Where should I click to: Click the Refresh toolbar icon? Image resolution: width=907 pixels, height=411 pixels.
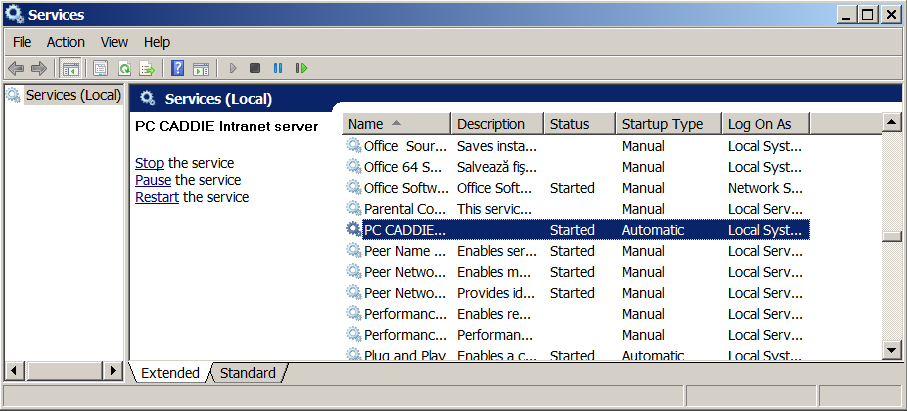pos(124,68)
